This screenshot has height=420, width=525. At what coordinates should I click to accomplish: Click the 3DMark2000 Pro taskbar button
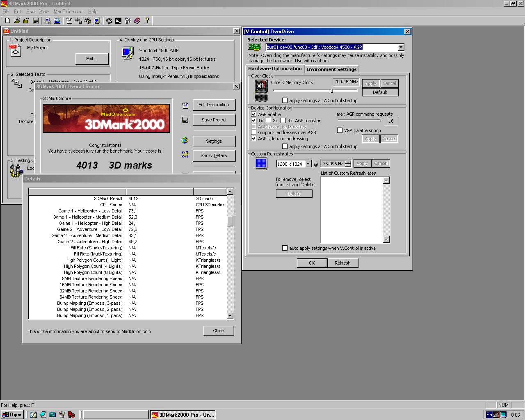pos(183,415)
